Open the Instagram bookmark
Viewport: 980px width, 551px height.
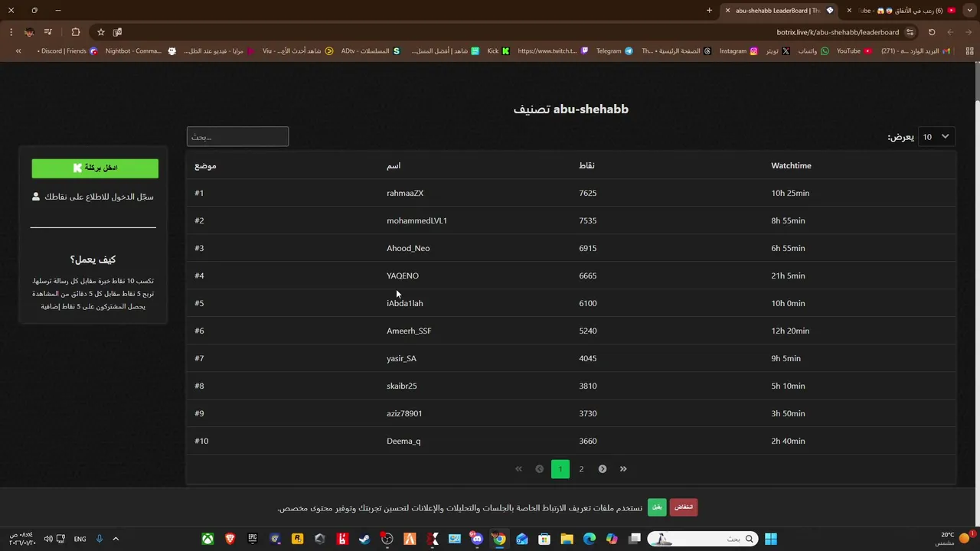click(x=739, y=51)
